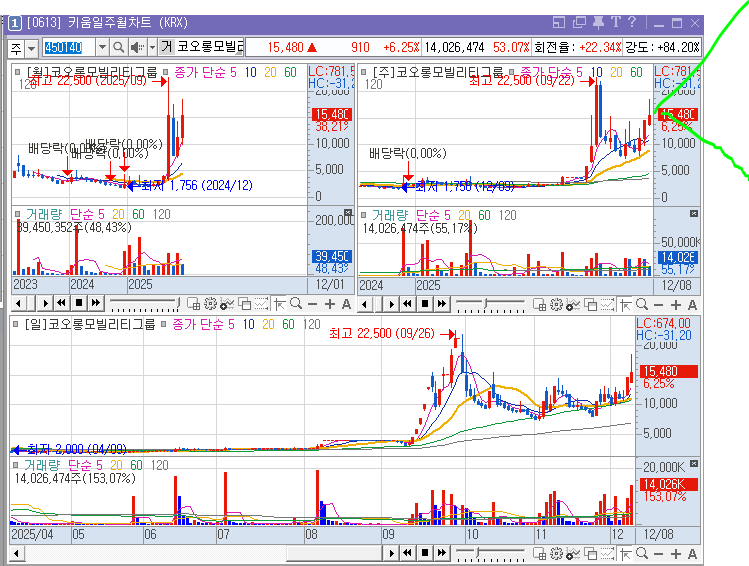Zoom out monthly chart with minus icon
Screen dimensions: 749x566
[x=312, y=304]
